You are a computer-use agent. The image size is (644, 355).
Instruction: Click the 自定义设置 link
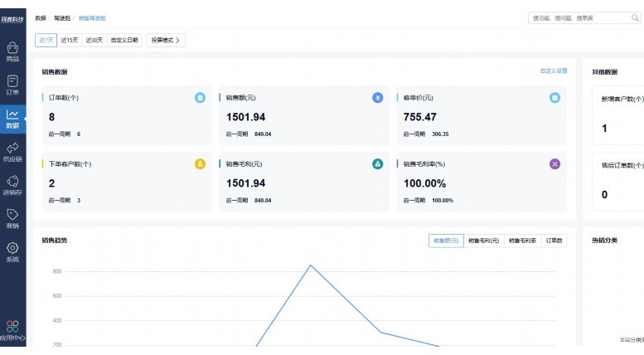[553, 71]
